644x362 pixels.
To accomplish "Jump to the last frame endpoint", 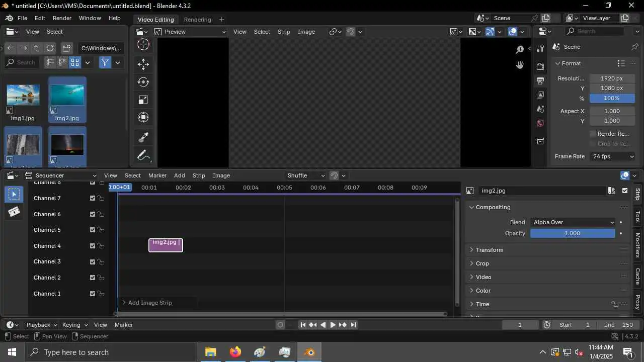I will pos(353,325).
